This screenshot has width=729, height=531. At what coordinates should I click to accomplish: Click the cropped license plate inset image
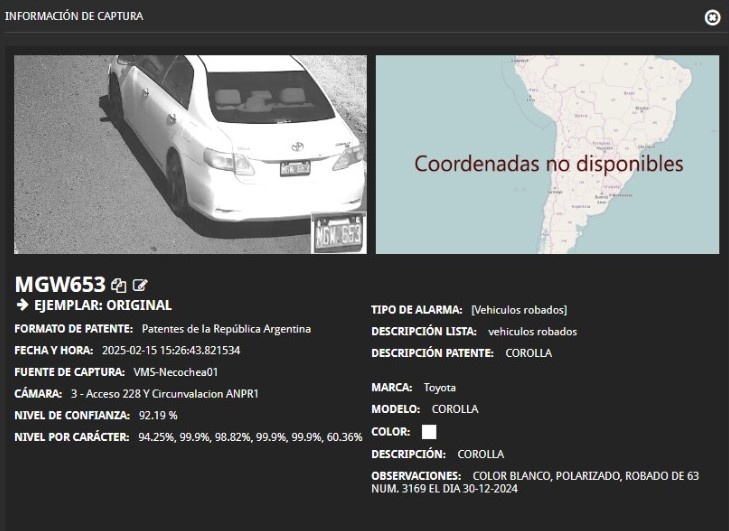338,232
